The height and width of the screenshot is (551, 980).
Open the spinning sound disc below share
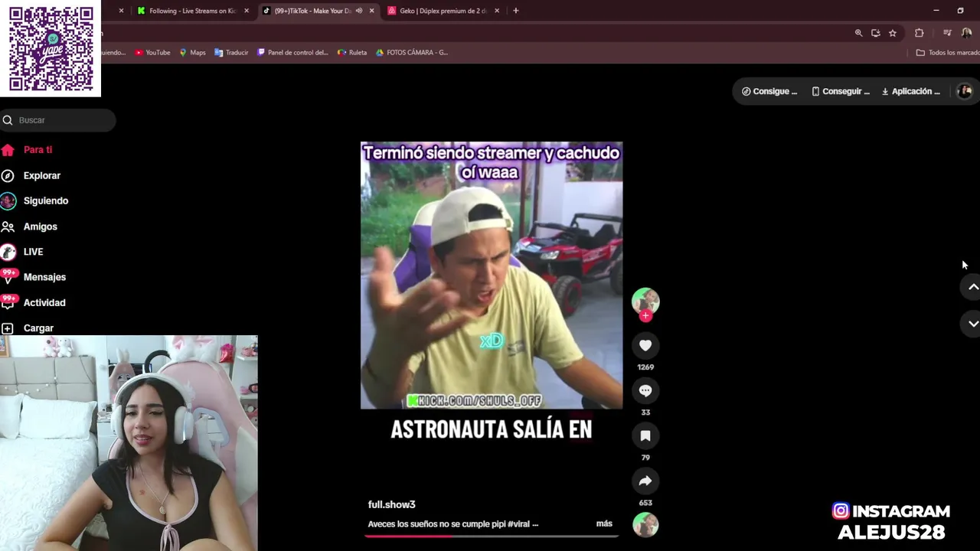[645, 525]
